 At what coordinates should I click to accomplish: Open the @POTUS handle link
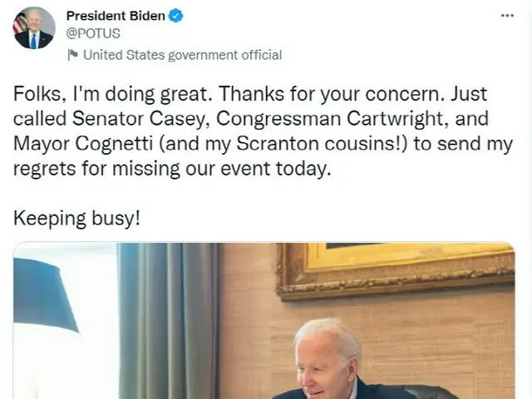click(93, 33)
